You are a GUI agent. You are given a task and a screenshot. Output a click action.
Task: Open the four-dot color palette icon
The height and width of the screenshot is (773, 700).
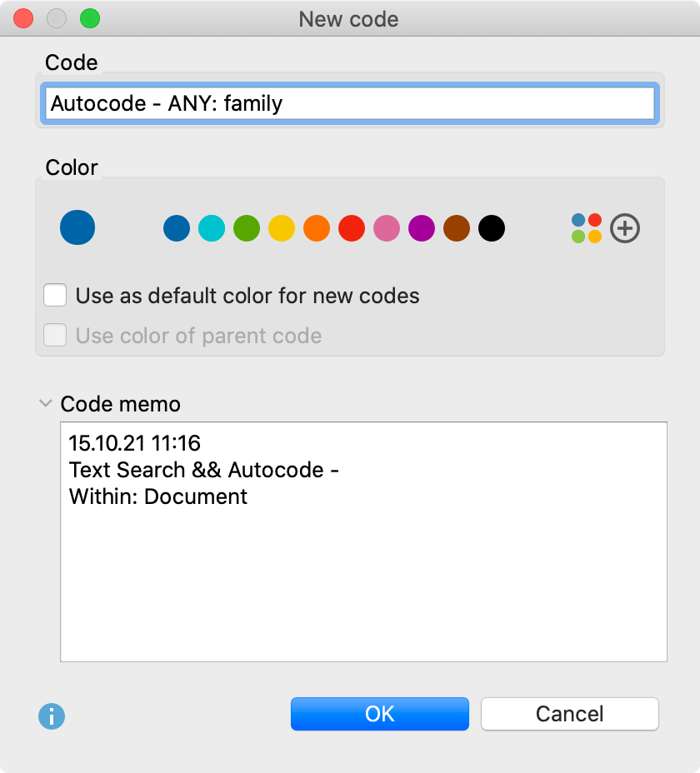[x=587, y=228]
